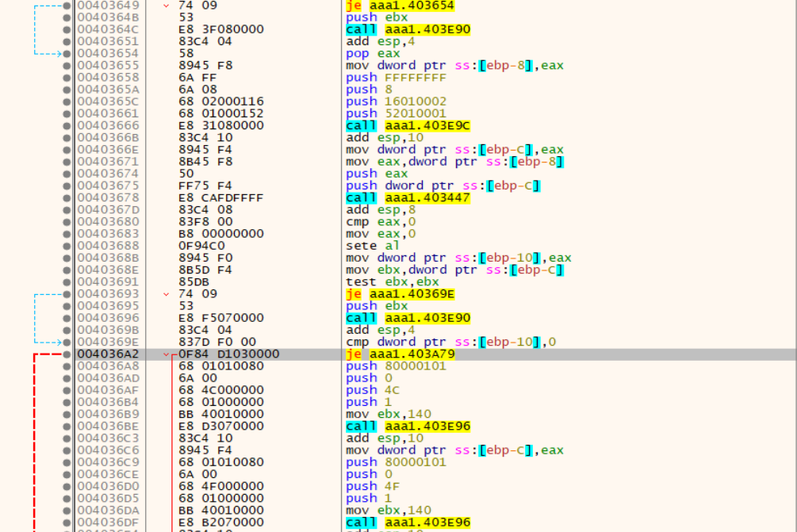Select the bytes 'E8 CAFDFFFF'
This screenshot has width=797, height=532.
click(221, 197)
